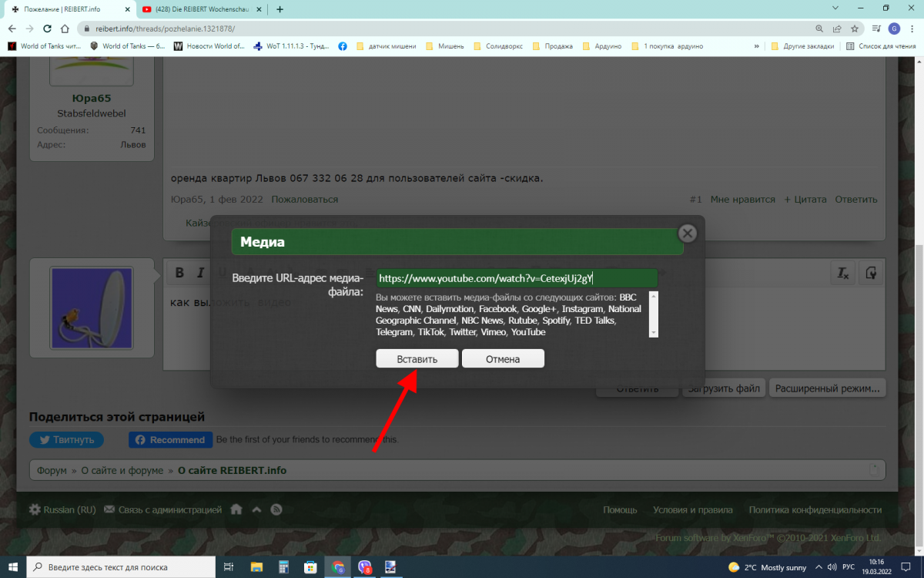The height and width of the screenshot is (578, 924).
Task: Open the Chrome profile avatar G
Action: point(894,29)
